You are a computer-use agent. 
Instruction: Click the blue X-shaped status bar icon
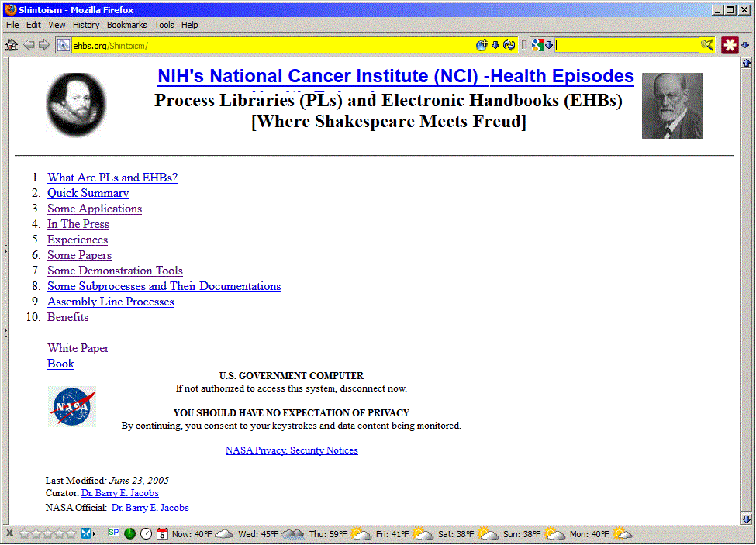pos(86,533)
